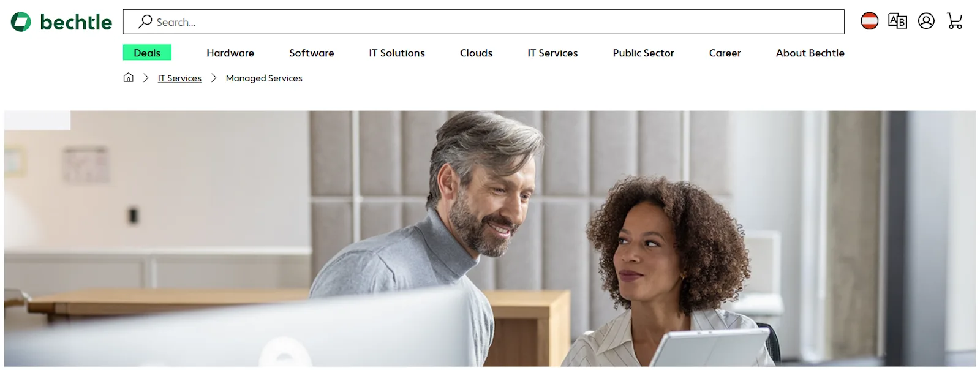980x370 pixels.
Task: Click the Managed Services breadcrumb text
Action: 264,78
